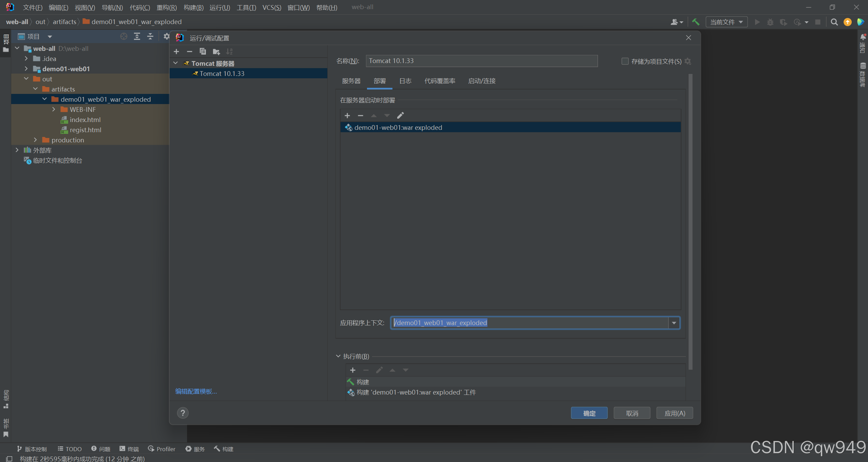The width and height of the screenshot is (868, 462).
Task: Open the 构建(B) menu
Action: [193, 7]
